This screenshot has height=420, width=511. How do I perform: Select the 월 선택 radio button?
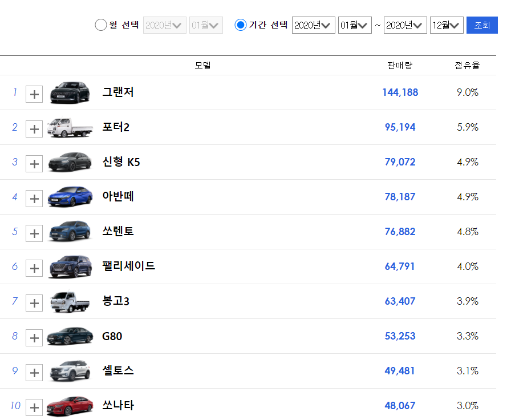(x=101, y=25)
